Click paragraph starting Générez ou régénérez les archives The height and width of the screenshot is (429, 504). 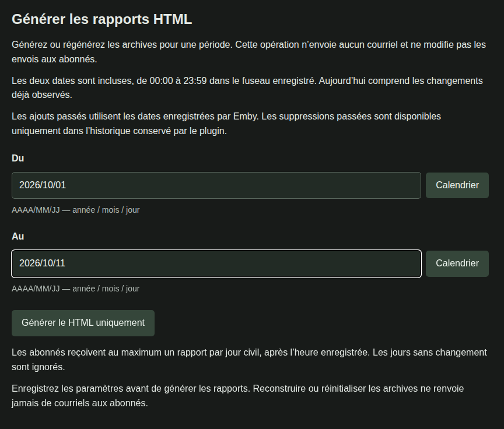(249, 52)
